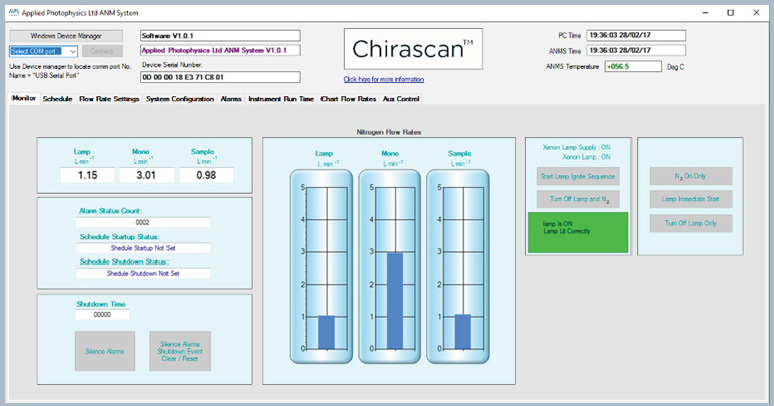Click the Shedule Shutdown Not Set field
Image resolution: width=774 pixels, height=406 pixels.
tap(143, 273)
